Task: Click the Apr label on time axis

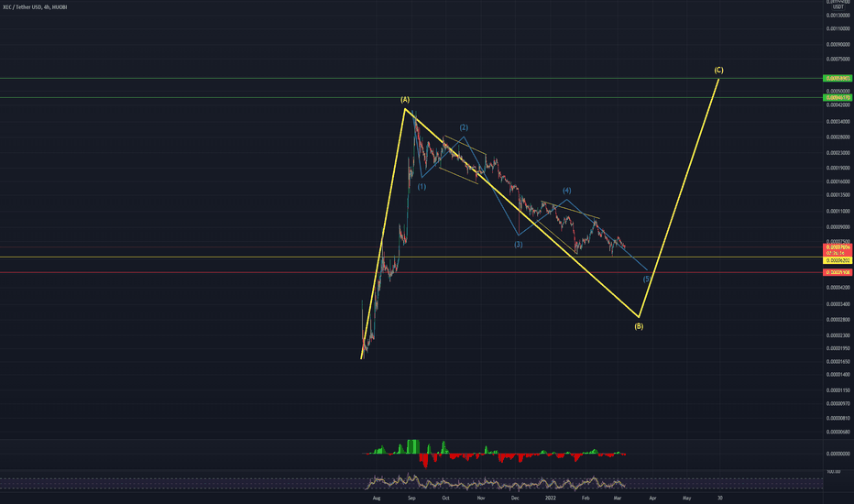Action: [x=652, y=498]
